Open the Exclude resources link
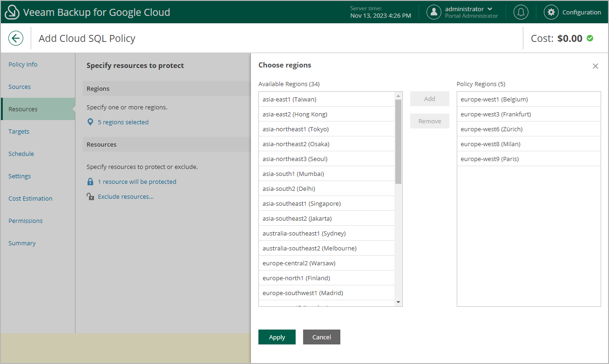The image size is (609, 364). [126, 196]
